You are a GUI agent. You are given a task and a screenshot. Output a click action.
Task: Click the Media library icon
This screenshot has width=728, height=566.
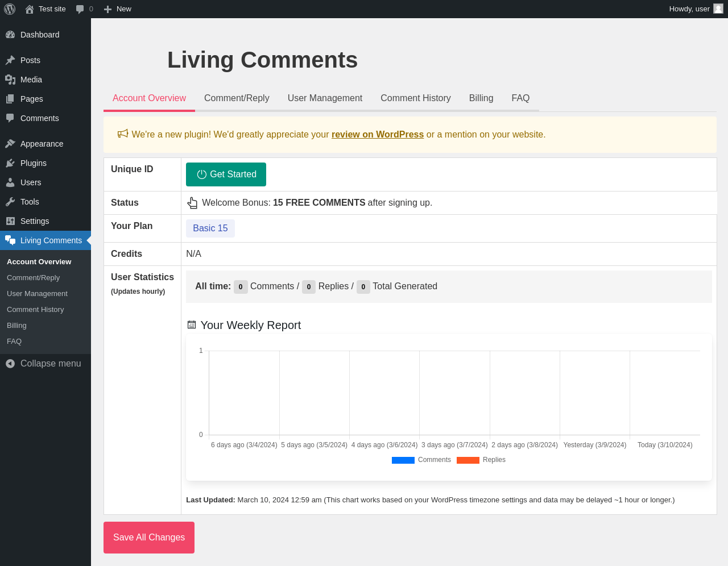coord(10,80)
